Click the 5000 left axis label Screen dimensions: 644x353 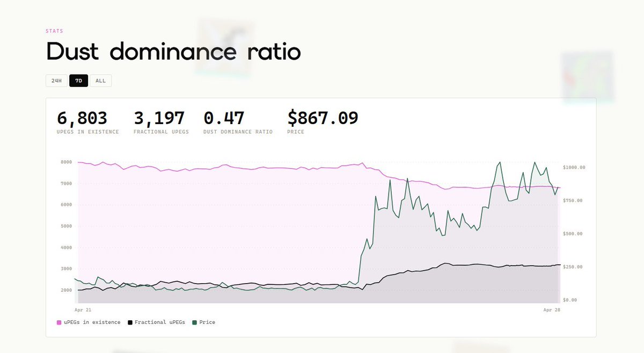[x=67, y=226]
